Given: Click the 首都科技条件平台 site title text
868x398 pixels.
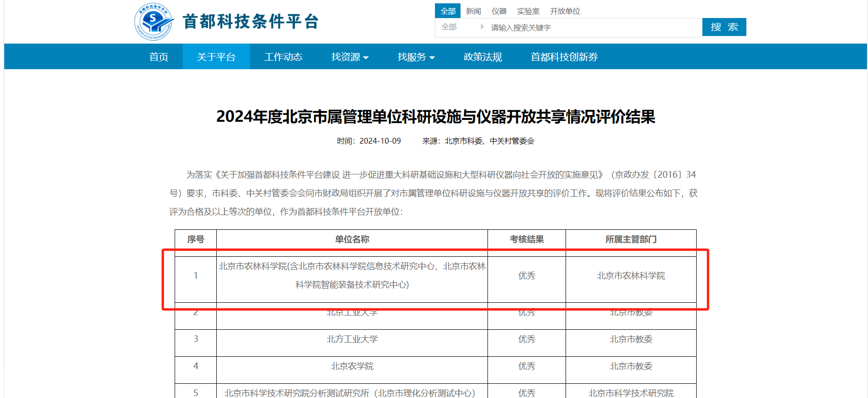Looking at the screenshot, I should [x=250, y=22].
